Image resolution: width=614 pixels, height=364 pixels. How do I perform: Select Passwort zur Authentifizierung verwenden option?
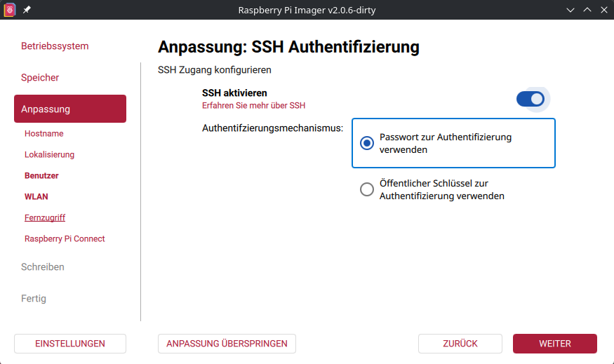tap(366, 143)
